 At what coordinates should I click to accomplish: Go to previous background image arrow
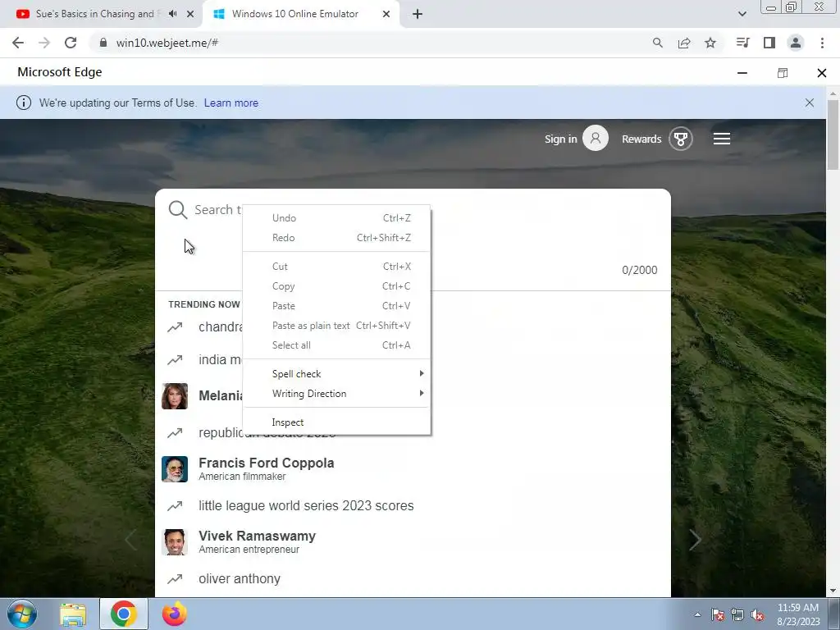(x=130, y=540)
